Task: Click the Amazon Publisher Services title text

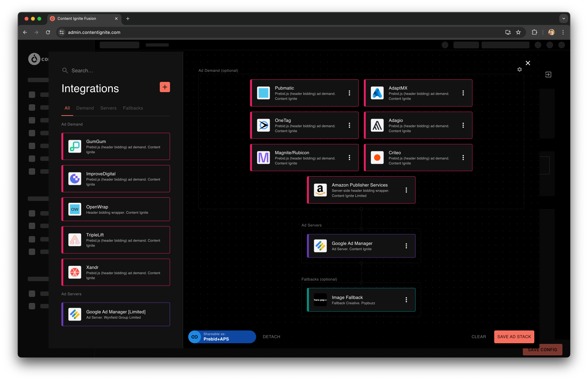Action: [360, 185]
